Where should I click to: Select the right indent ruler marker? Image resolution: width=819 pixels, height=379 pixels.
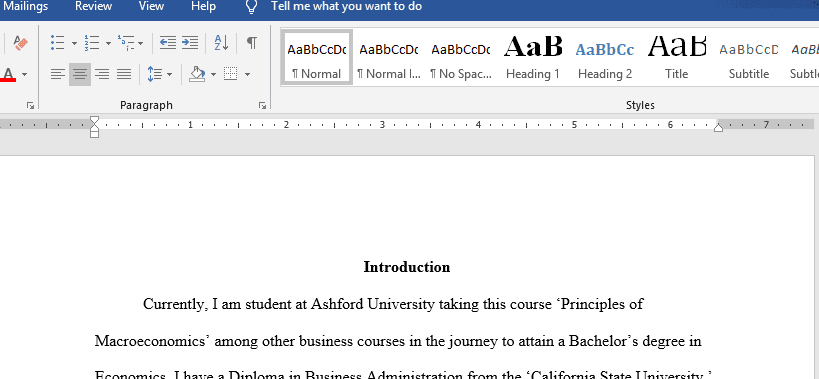(719, 127)
